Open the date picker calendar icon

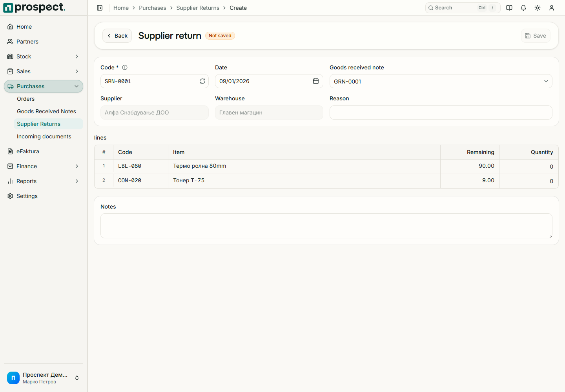click(316, 81)
